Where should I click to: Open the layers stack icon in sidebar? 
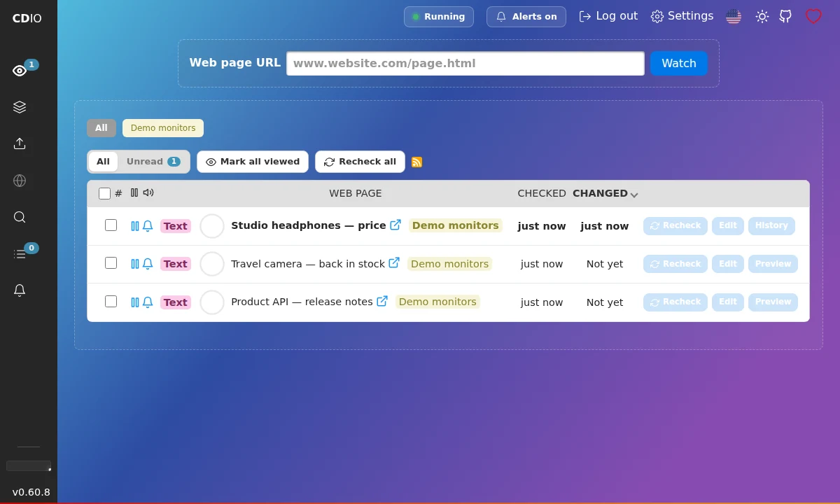[20, 107]
